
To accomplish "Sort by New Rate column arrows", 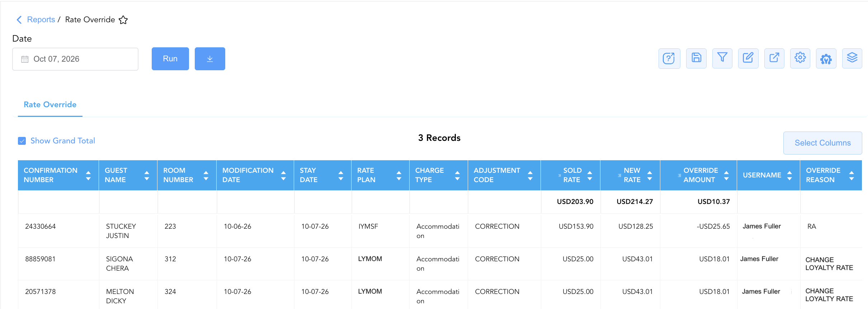I will [x=650, y=175].
